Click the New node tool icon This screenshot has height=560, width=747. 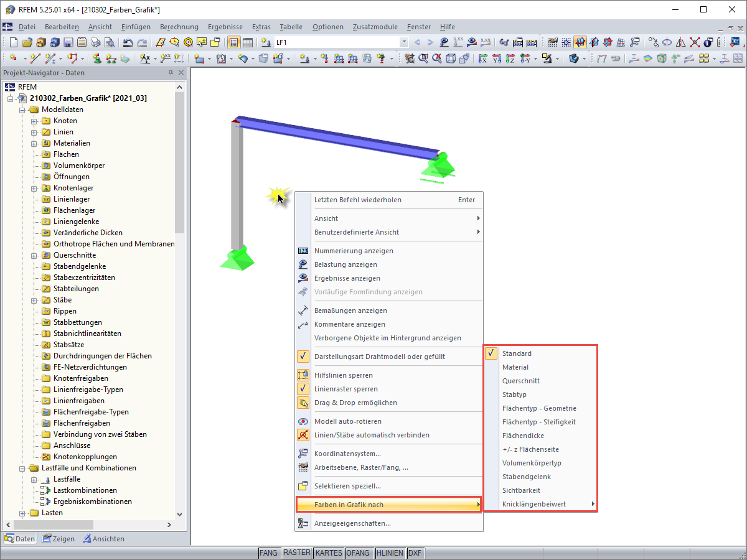coord(13,58)
